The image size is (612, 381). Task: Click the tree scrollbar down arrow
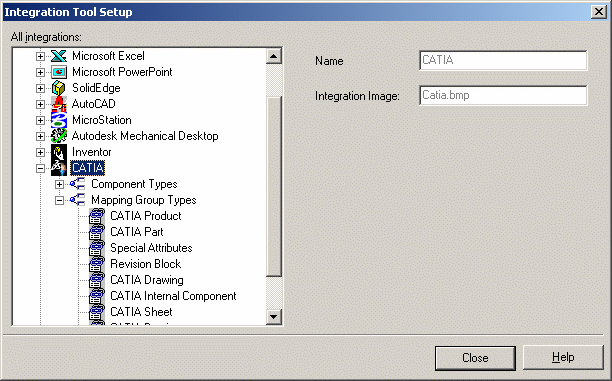[274, 317]
